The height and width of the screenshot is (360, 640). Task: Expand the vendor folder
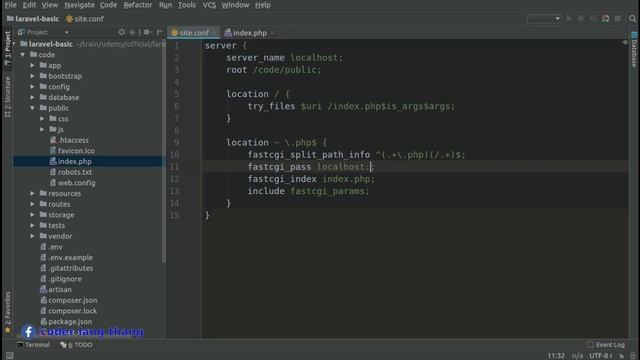[x=32, y=236]
